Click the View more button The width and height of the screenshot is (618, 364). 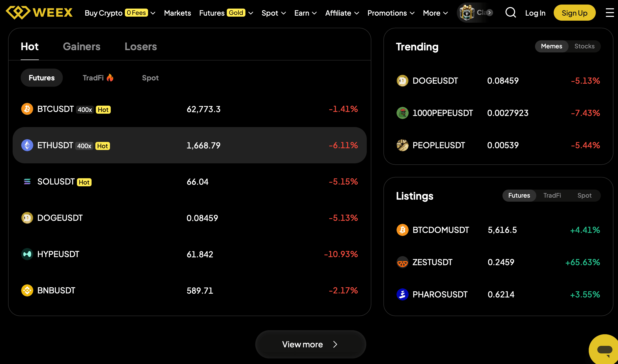click(x=311, y=344)
